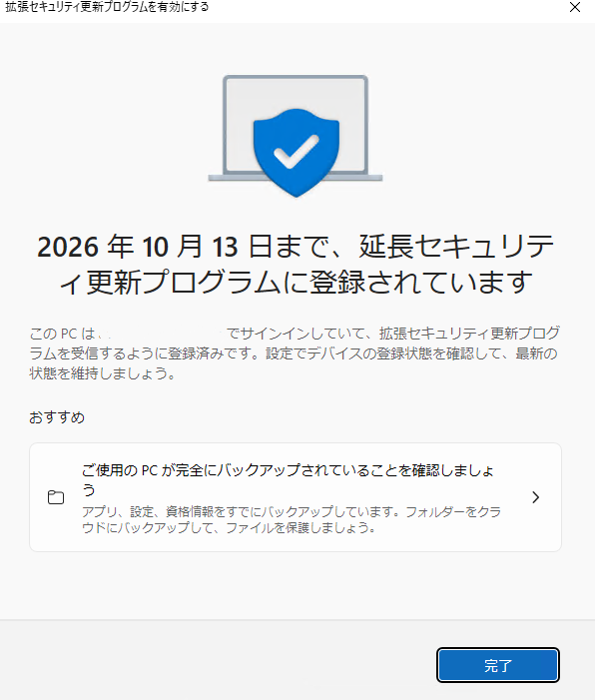
Task: Click the アプリ、設定、資格情報 backup description text
Action: tap(292, 519)
